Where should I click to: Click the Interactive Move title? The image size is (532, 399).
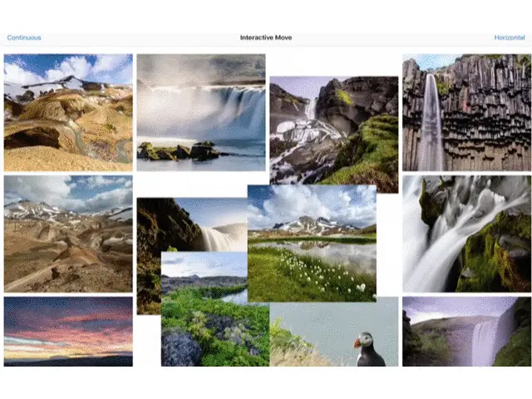tap(266, 37)
